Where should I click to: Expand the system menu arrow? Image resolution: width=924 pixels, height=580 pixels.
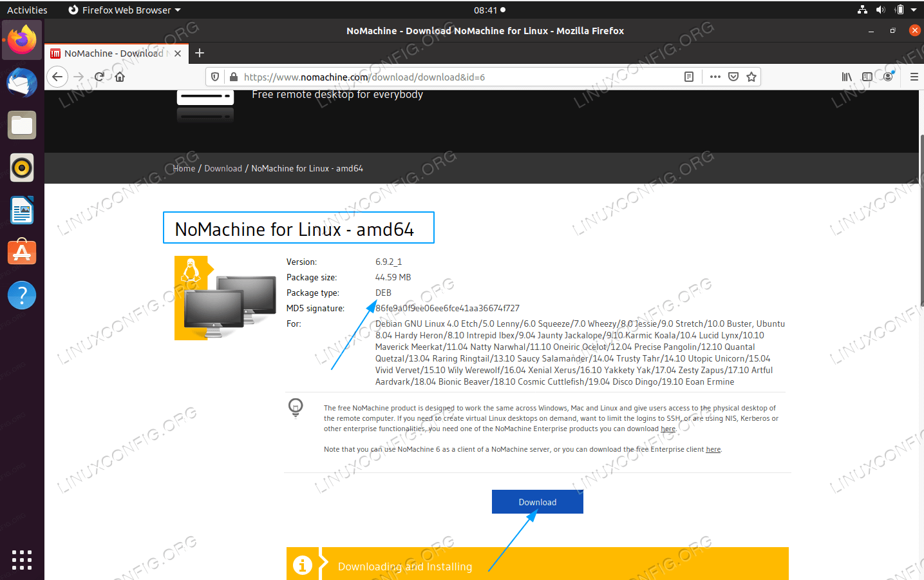(914, 10)
